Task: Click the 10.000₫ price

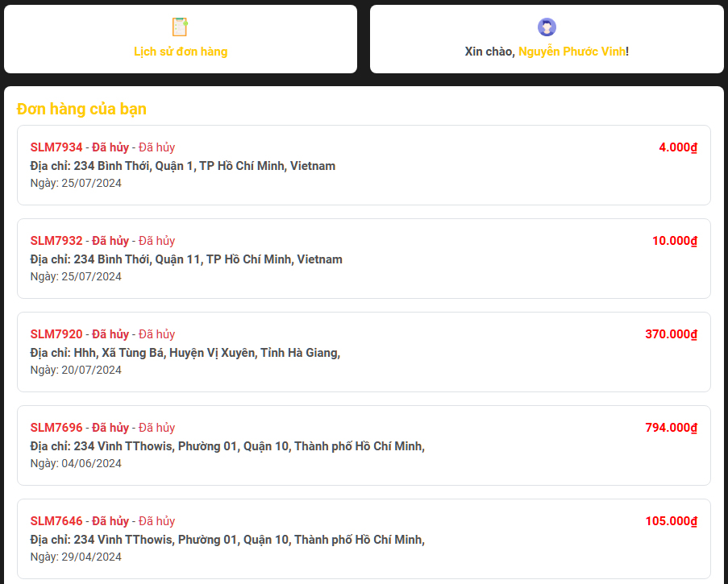Action: (x=674, y=241)
